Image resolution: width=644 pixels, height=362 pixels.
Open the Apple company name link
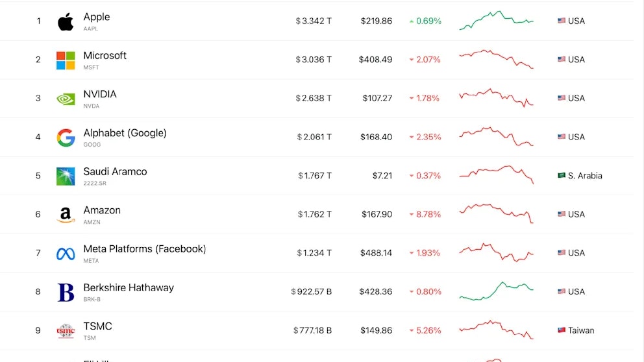coord(97,17)
